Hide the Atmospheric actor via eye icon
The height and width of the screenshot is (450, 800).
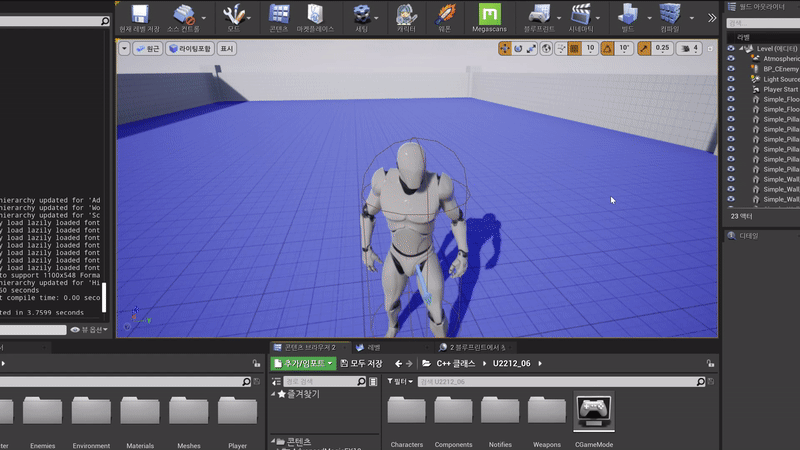(731, 59)
